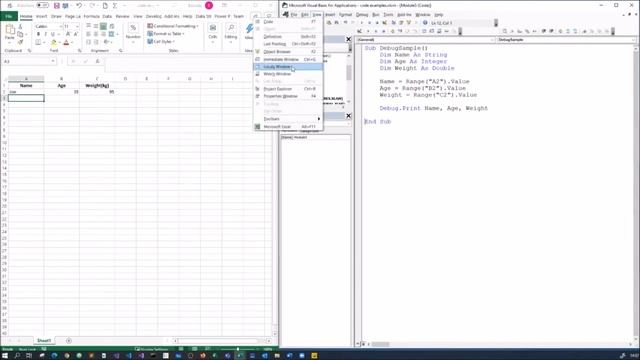Click the AutoSum sigma icon in quick access

[x=115, y=6]
